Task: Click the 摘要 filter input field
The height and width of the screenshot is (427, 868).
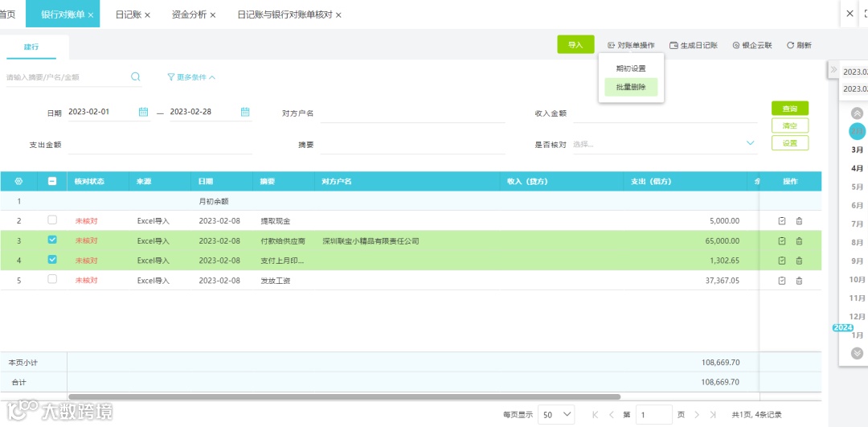Action: (x=412, y=145)
